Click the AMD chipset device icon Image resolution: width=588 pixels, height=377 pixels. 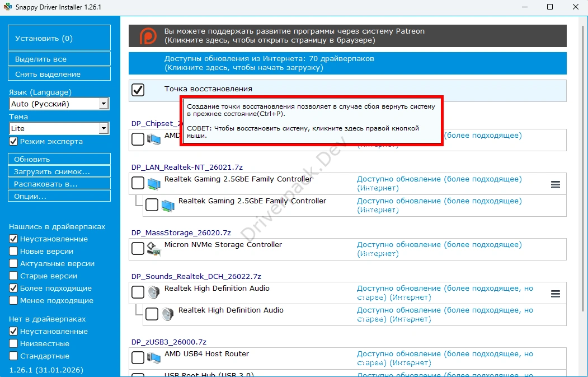click(154, 139)
